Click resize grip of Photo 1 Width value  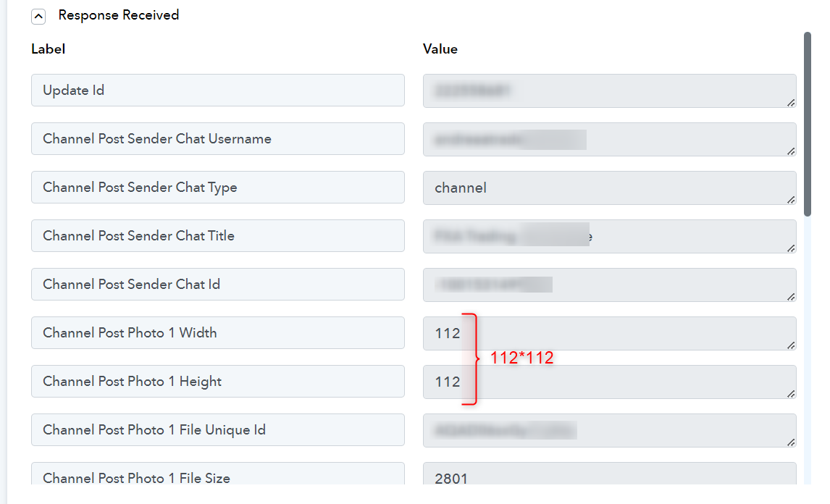791,345
